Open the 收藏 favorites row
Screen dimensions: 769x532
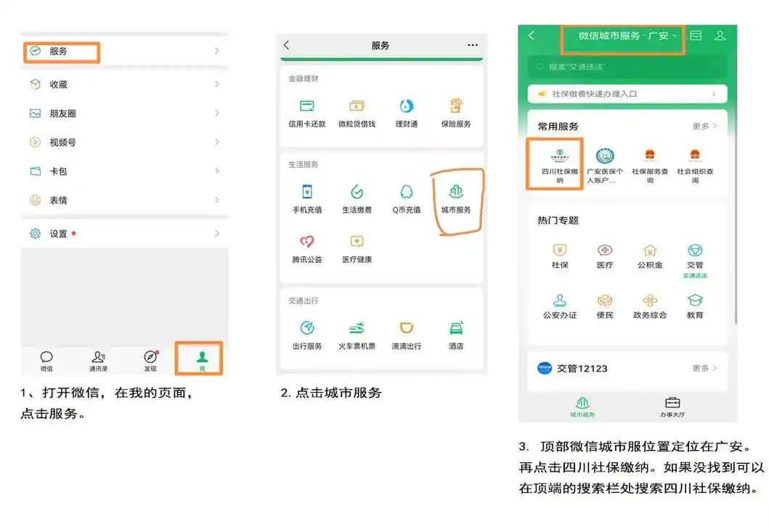click(125, 84)
